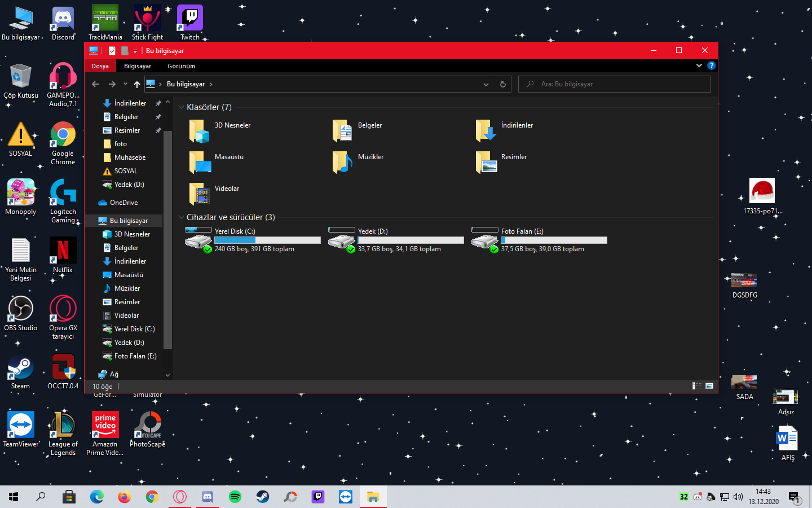This screenshot has width=812, height=508.
Task: Open the Dosya menu
Action: (100, 66)
